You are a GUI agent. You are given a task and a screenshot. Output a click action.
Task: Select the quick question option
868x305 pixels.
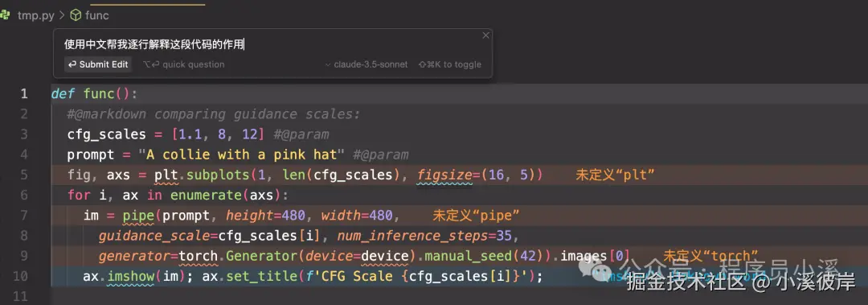(184, 64)
